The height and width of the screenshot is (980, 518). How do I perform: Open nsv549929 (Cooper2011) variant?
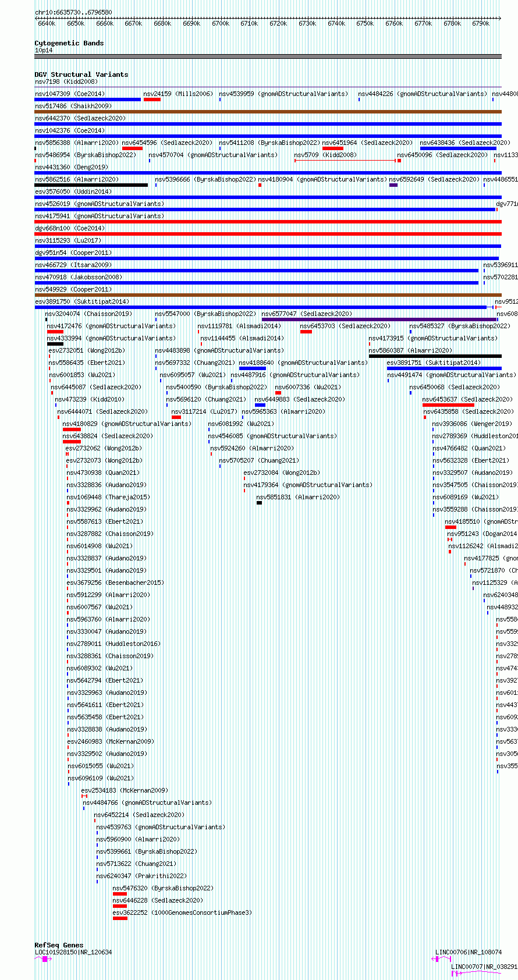pyautogui.click(x=73, y=289)
